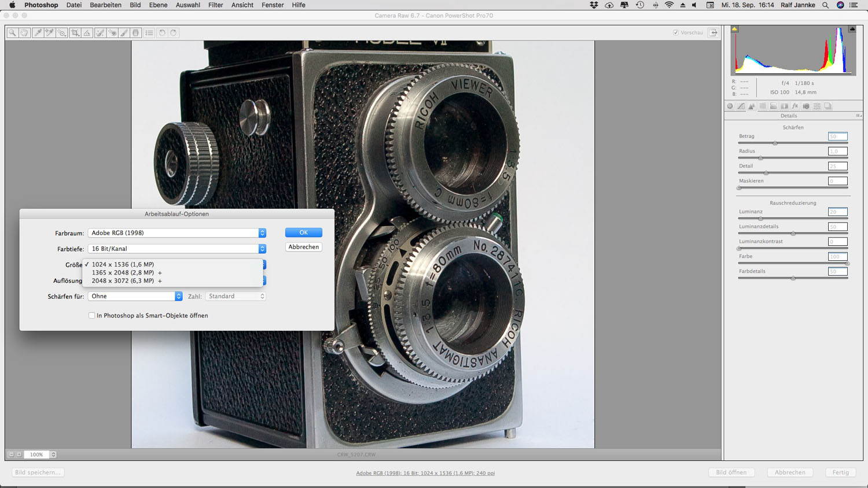
Task: Open workflow options link at the bottom
Action: point(425,473)
